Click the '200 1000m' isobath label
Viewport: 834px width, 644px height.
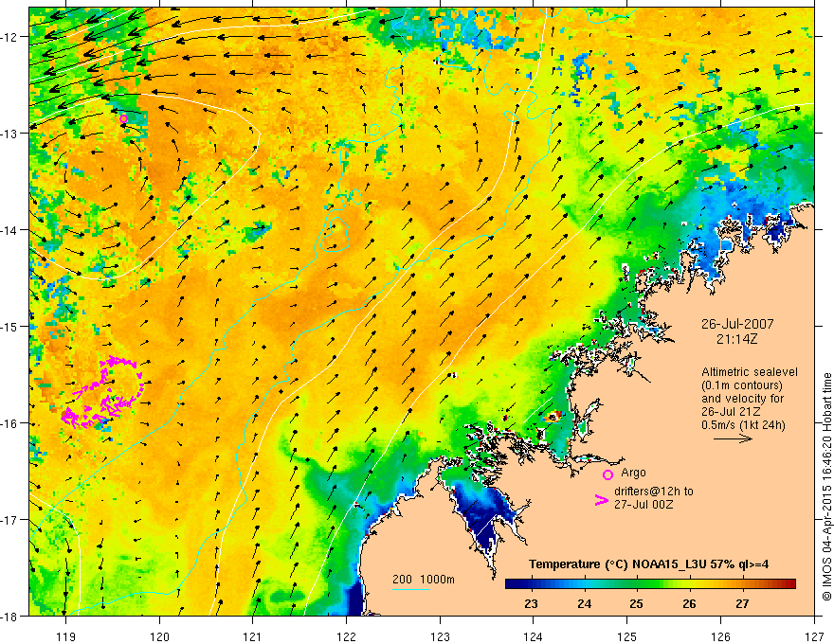click(x=424, y=580)
